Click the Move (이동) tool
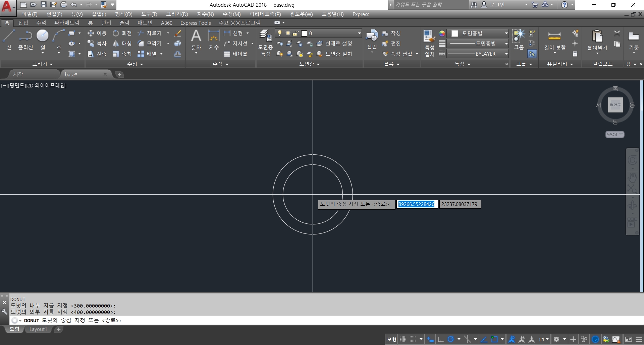644x345 pixels. [x=97, y=33]
